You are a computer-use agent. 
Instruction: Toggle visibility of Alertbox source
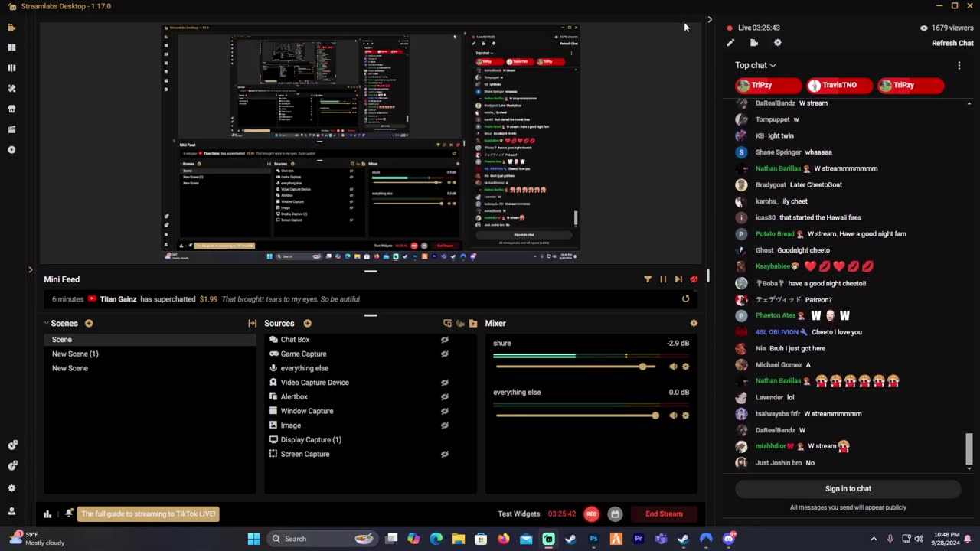coord(444,397)
